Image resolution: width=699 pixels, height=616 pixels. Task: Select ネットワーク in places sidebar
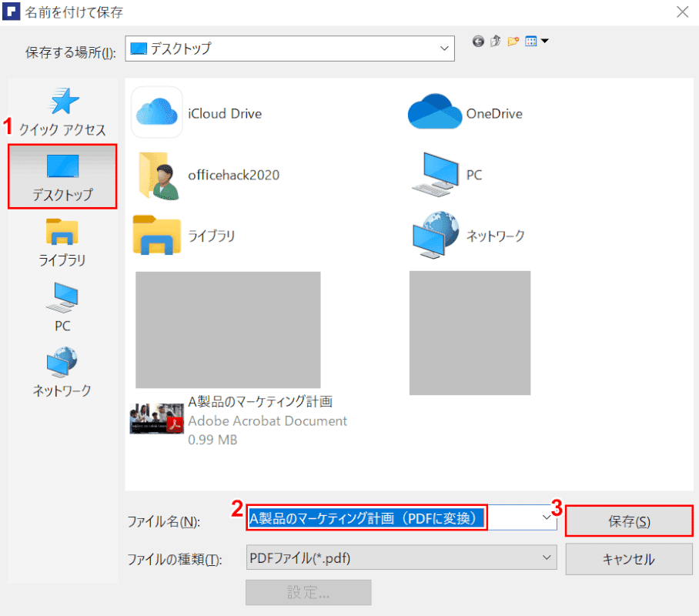(x=62, y=372)
